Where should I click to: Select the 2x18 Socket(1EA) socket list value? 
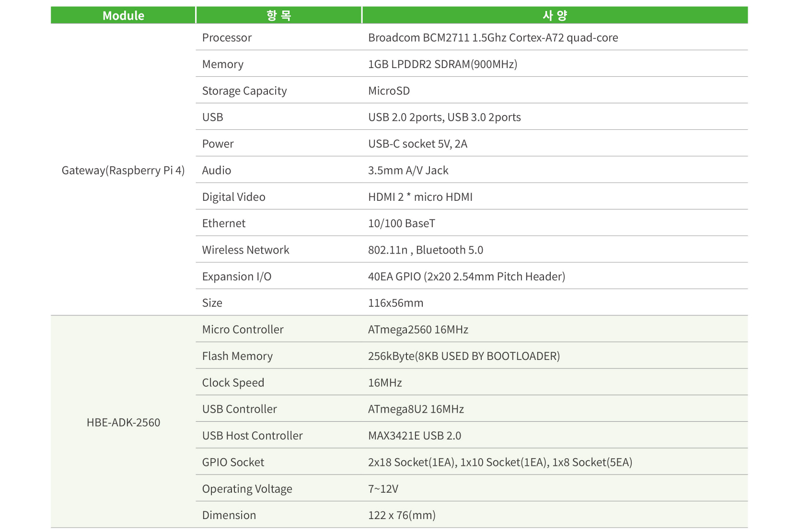pos(500,462)
